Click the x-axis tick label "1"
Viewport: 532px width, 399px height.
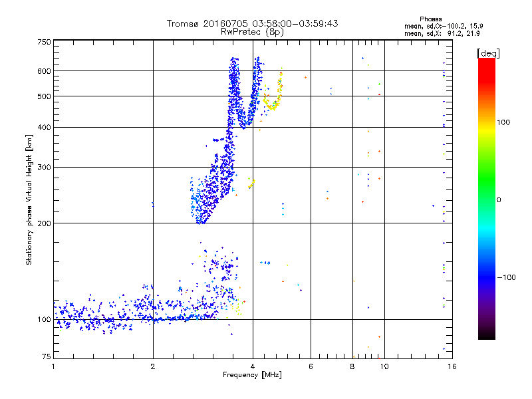point(53,366)
